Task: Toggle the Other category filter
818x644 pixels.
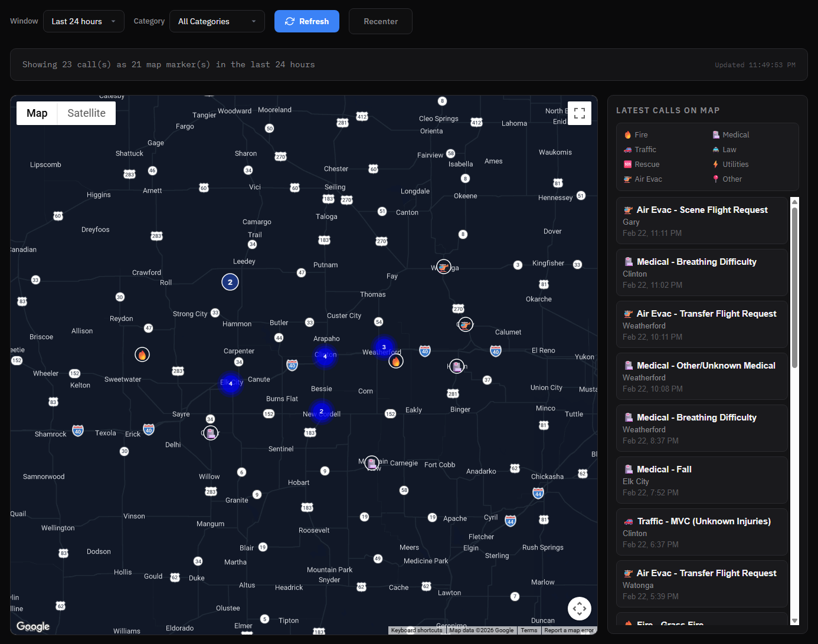Action: 715,179
